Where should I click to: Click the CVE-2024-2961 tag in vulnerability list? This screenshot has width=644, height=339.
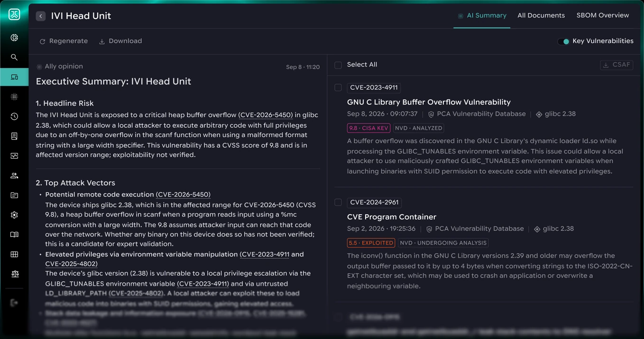[x=374, y=203]
